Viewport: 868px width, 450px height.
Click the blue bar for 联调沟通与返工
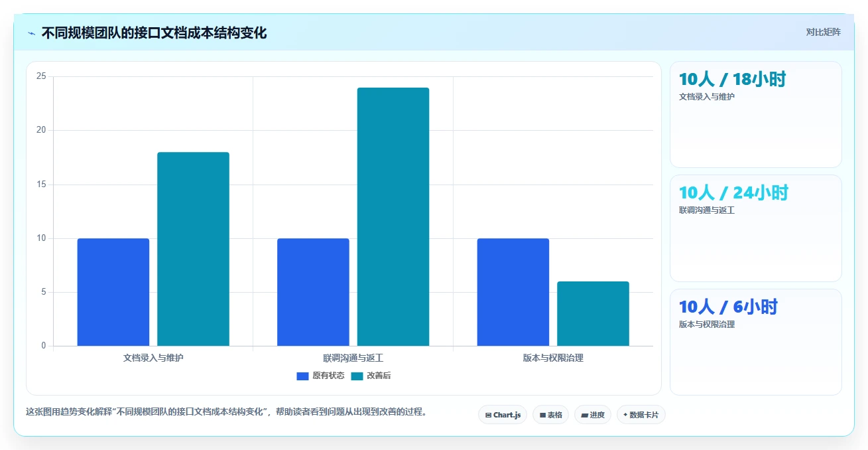313,292
